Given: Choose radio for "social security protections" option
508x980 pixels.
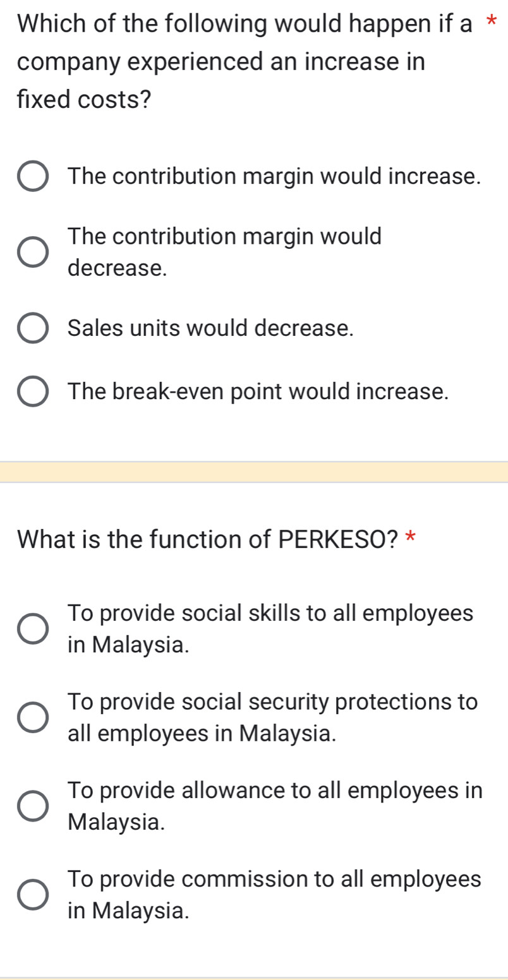Looking at the screenshot, I should pos(33,717).
